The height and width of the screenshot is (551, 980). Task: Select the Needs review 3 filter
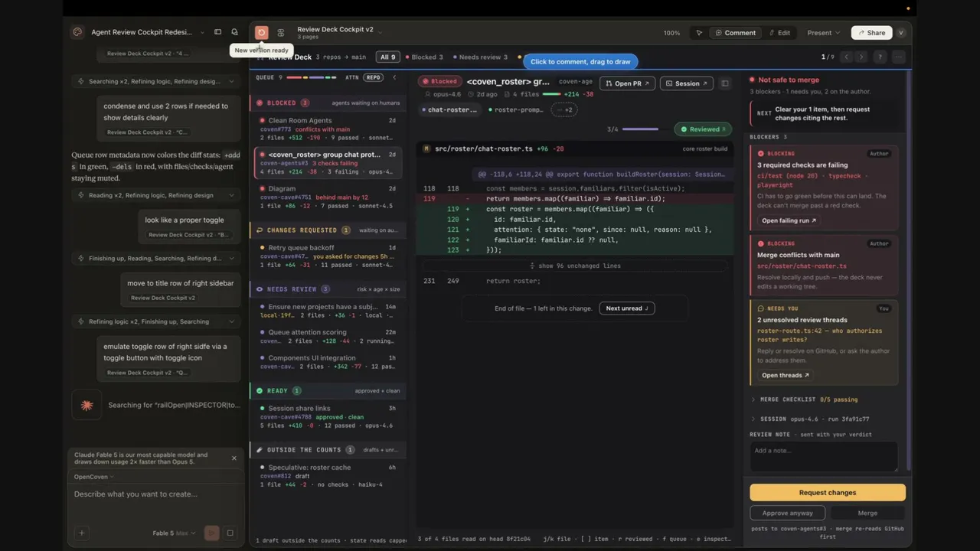pyautogui.click(x=479, y=57)
